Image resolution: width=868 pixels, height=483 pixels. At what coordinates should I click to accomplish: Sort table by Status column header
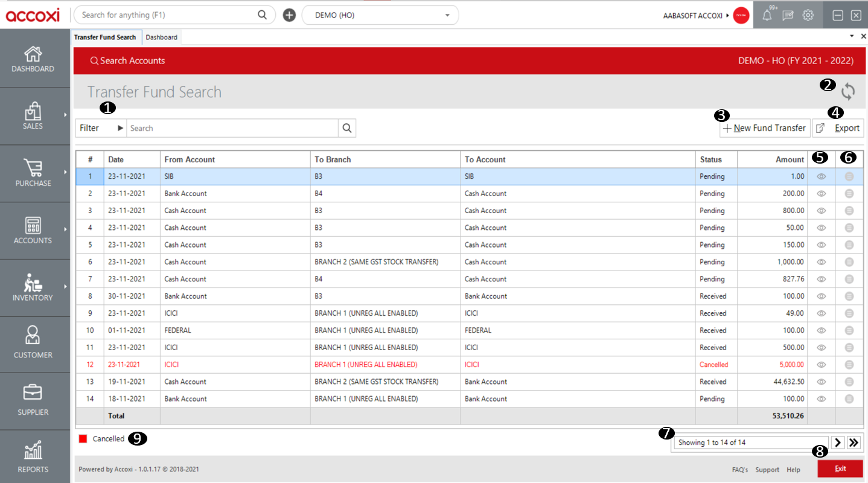716,159
